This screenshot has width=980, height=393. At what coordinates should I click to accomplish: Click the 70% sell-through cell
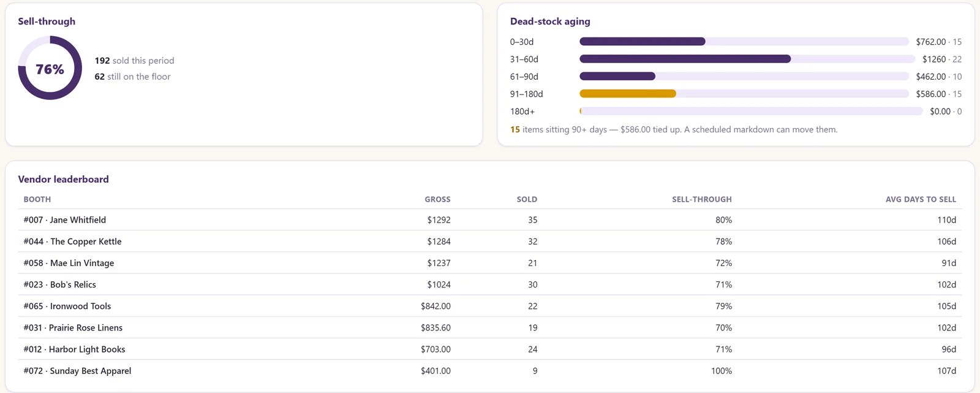click(724, 327)
